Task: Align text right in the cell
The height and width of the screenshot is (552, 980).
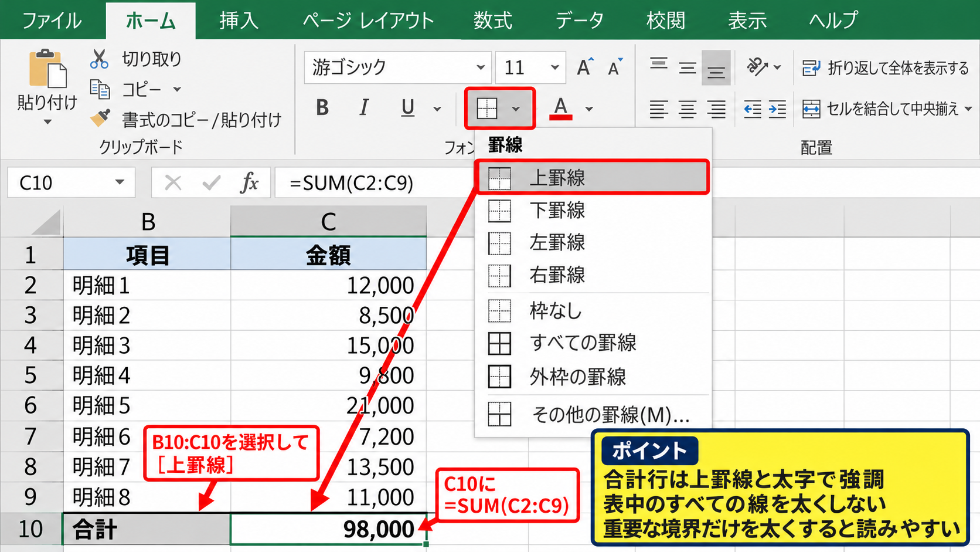Action: (x=716, y=109)
